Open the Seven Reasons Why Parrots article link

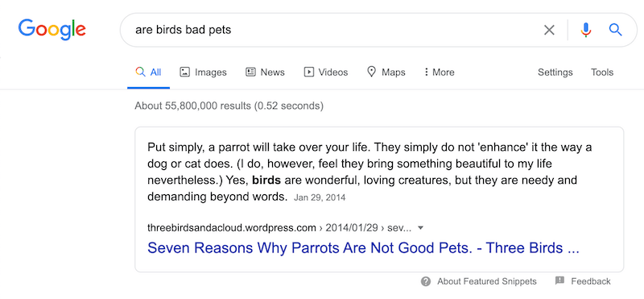click(x=363, y=248)
